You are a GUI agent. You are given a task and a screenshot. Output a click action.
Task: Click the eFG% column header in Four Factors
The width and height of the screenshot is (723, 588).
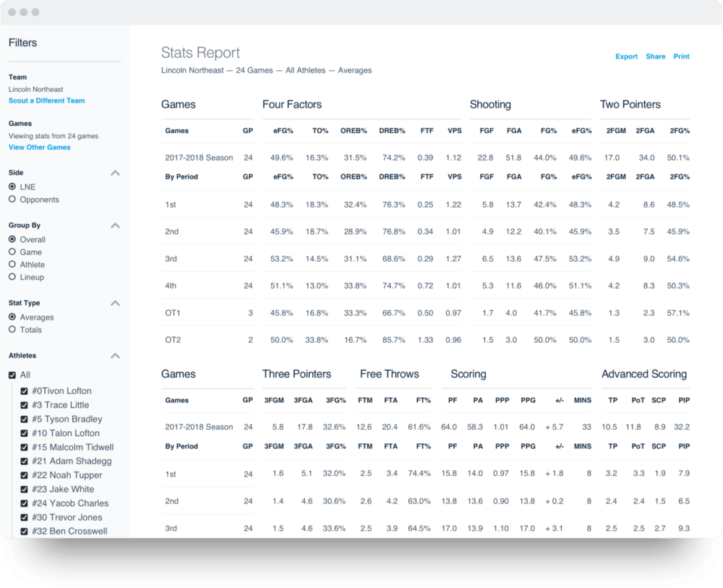[x=281, y=131]
